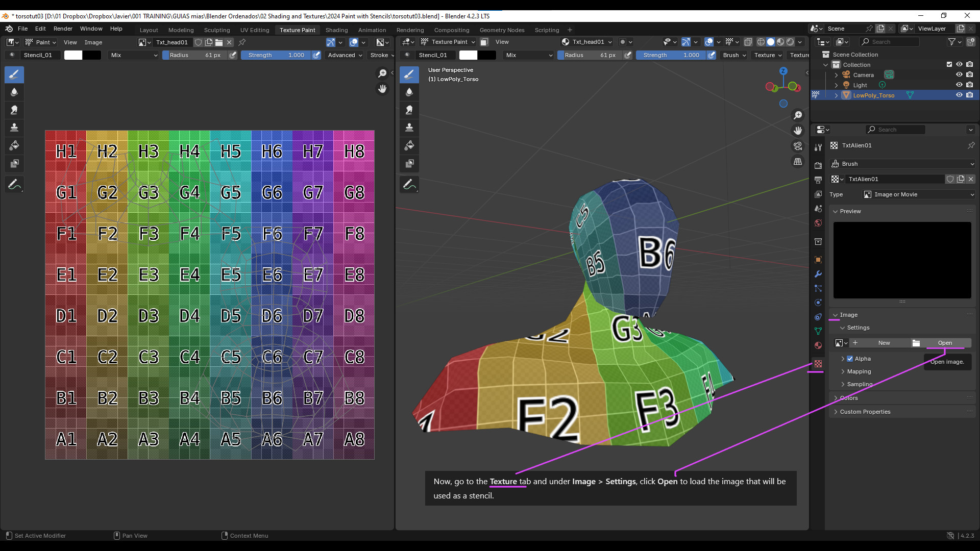Open the Edit menu
Viewport: 980px width, 551px height.
pyautogui.click(x=40, y=29)
